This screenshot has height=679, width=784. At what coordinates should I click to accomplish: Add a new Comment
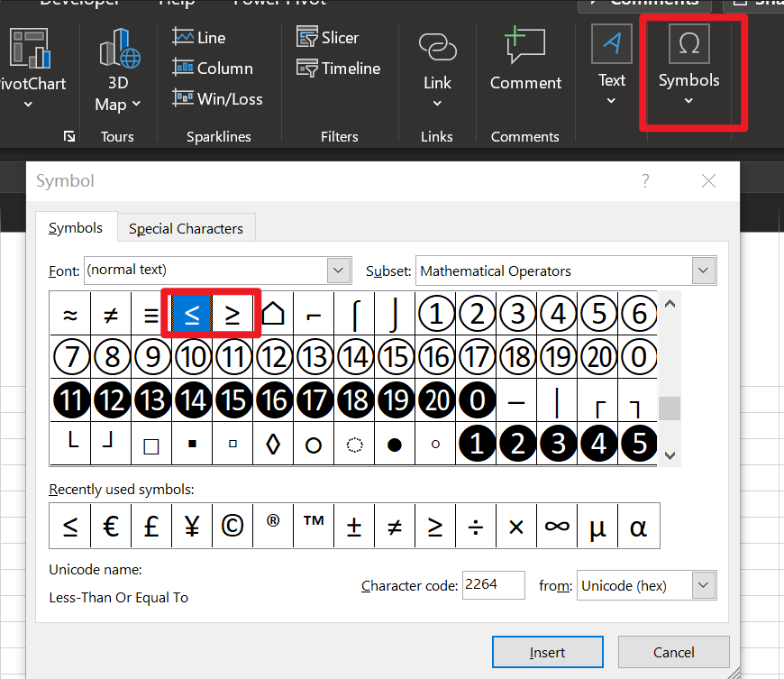tap(525, 59)
